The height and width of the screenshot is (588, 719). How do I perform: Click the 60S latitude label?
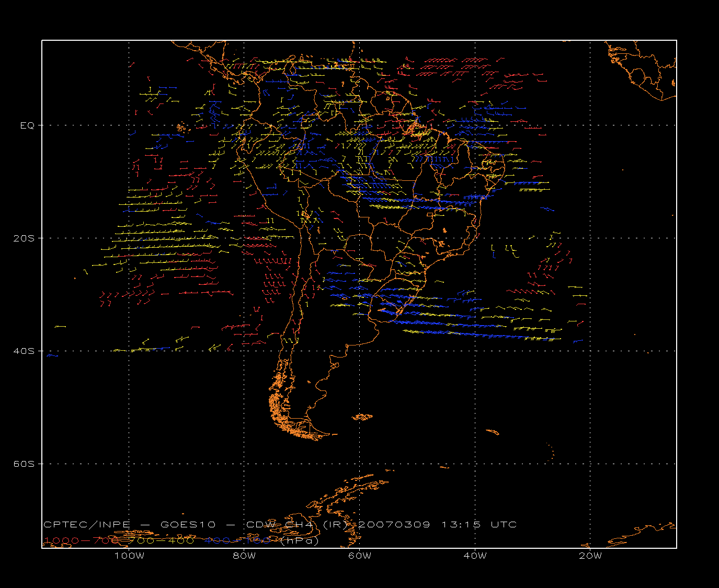pos(24,464)
